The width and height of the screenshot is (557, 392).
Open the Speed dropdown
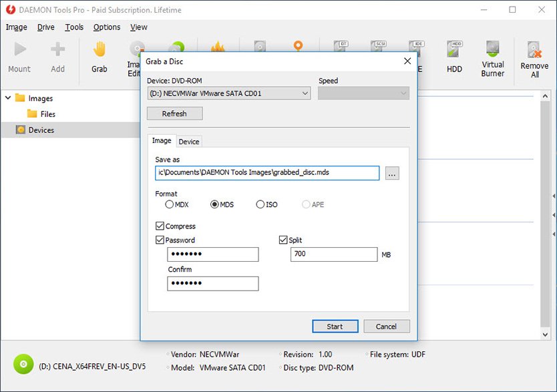coord(363,93)
